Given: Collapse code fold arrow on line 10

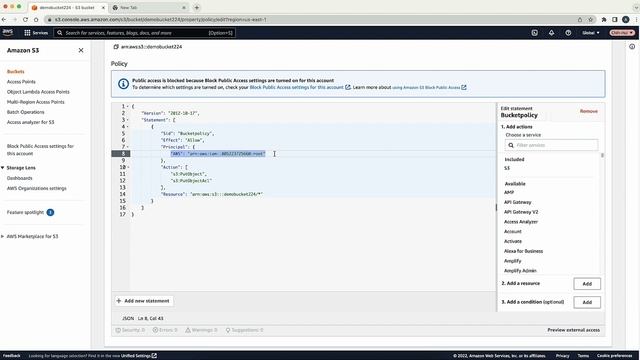Looking at the screenshot, I should (127, 167).
